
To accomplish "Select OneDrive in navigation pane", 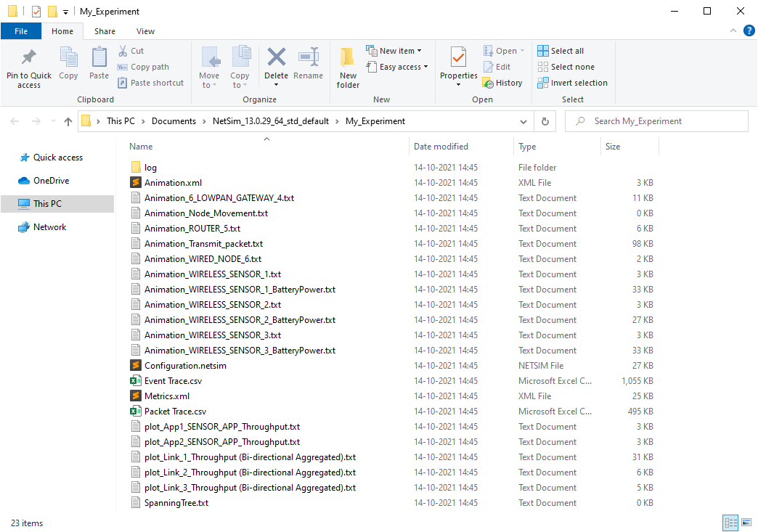I will [51, 181].
